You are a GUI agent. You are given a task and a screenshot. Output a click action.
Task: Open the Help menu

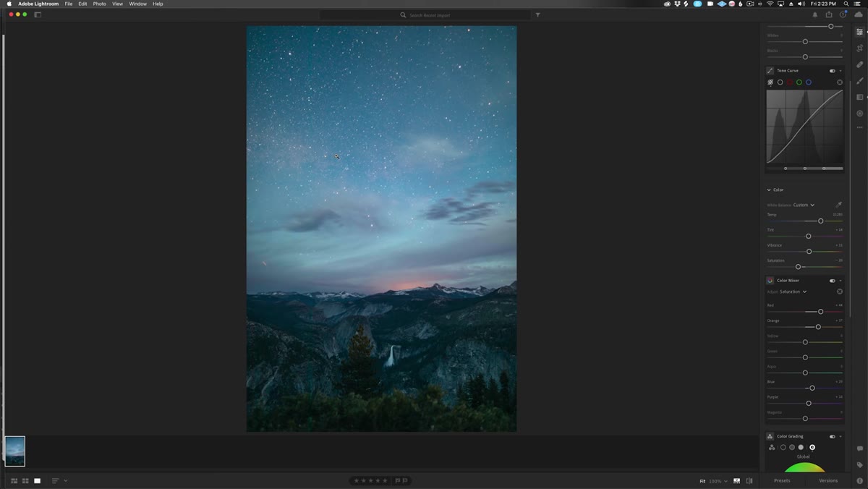click(x=158, y=4)
